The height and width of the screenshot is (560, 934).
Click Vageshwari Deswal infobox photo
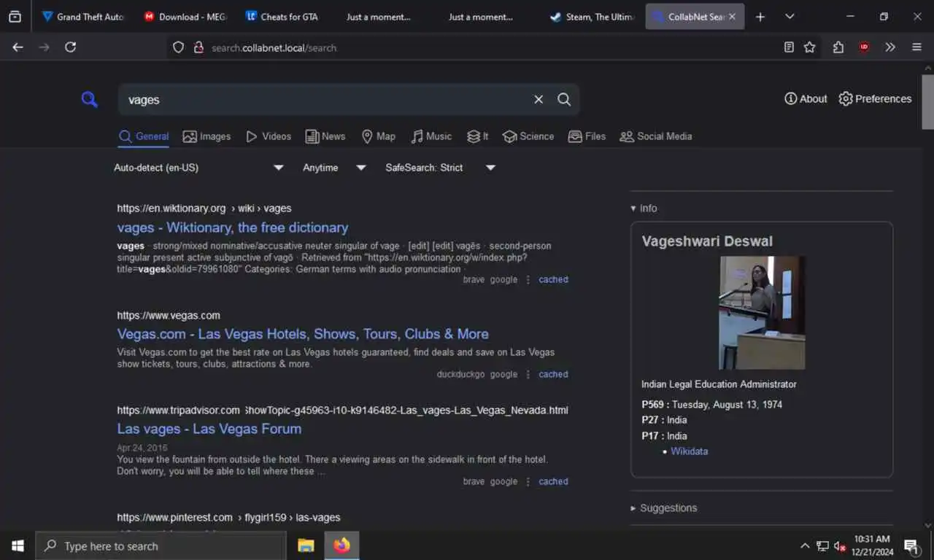point(762,312)
